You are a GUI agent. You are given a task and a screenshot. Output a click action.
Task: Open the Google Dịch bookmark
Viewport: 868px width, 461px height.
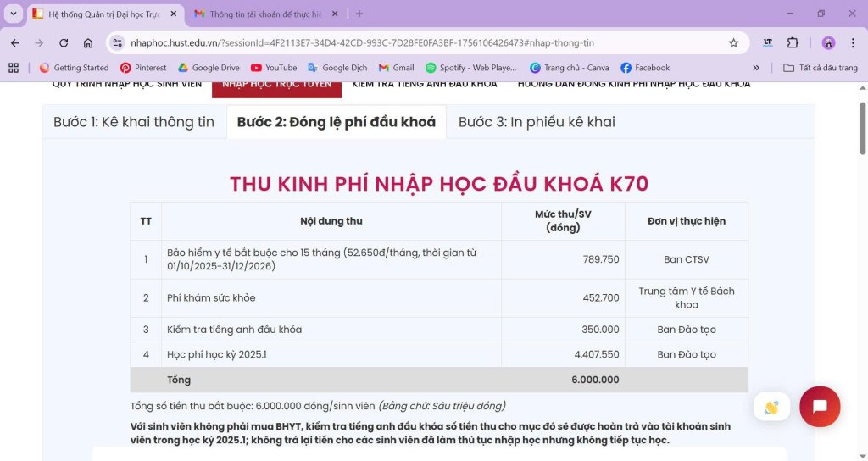point(337,68)
